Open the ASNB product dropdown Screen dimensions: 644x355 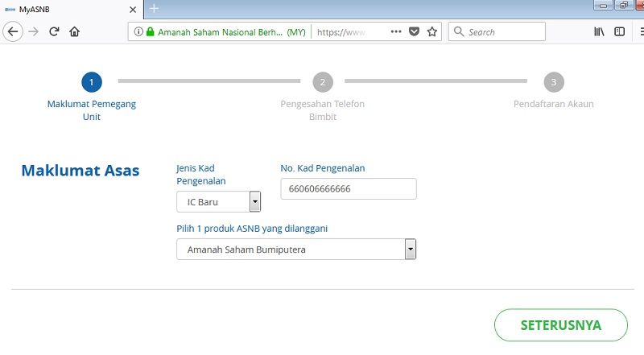click(296, 250)
